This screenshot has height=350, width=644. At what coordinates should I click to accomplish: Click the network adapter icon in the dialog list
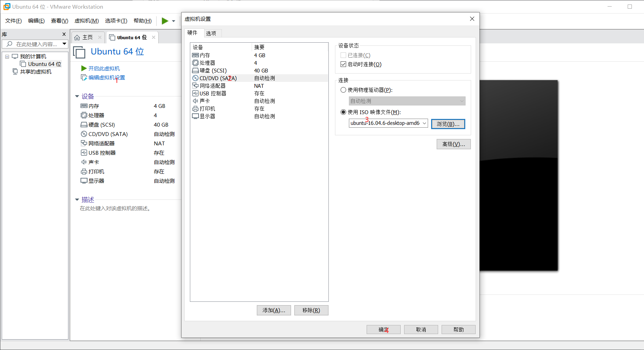click(195, 86)
